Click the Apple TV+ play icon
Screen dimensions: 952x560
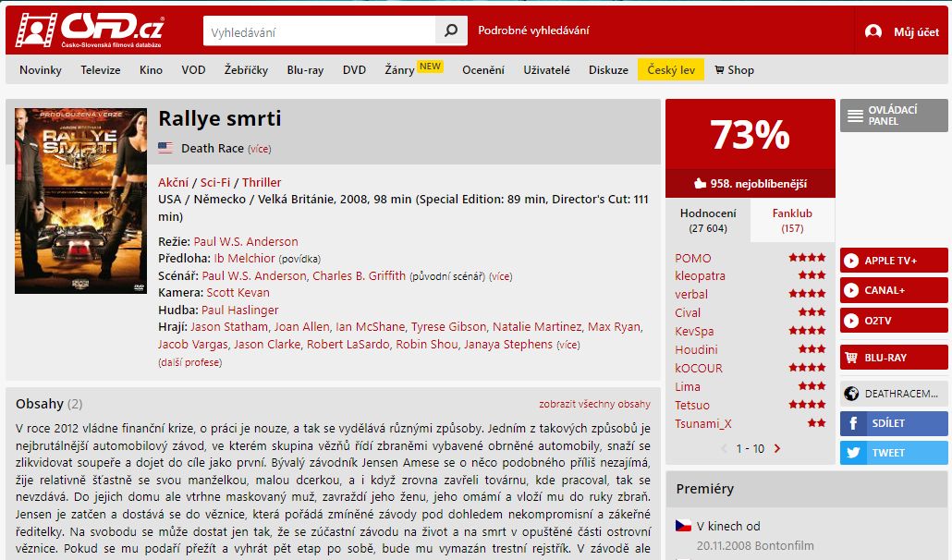[851, 261]
